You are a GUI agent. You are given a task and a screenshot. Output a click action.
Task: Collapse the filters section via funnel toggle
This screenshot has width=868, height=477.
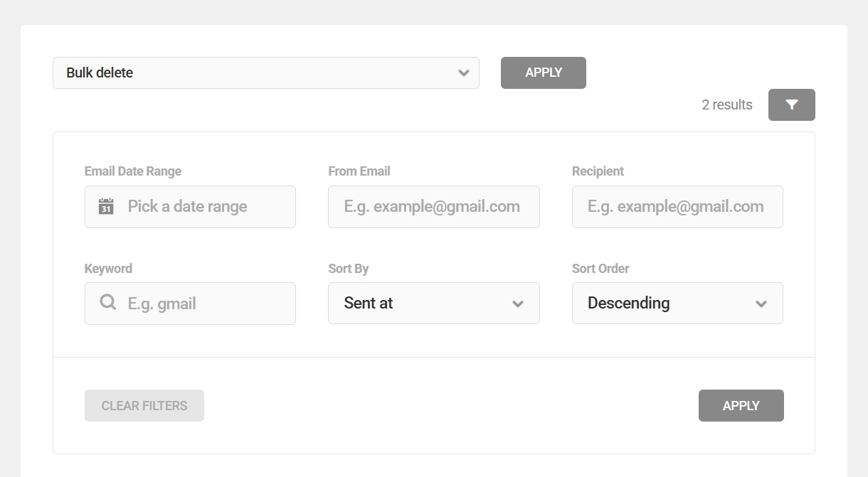[791, 104]
